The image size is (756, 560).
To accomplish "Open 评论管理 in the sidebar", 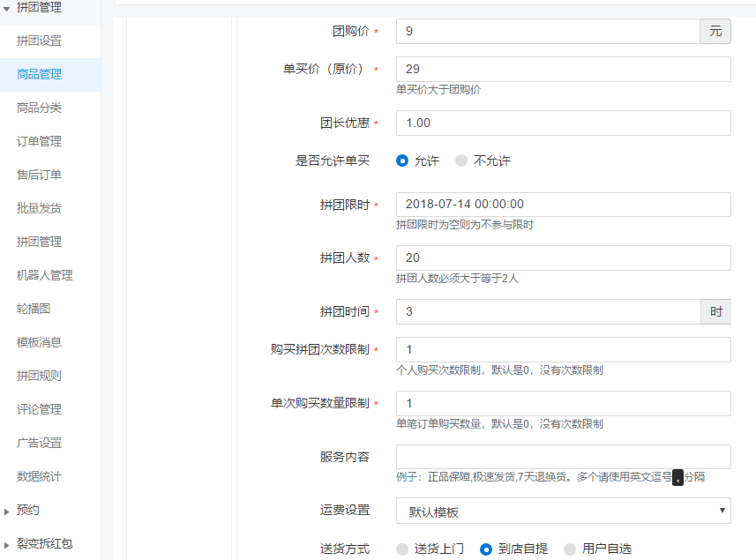I will tap(39, 409).
